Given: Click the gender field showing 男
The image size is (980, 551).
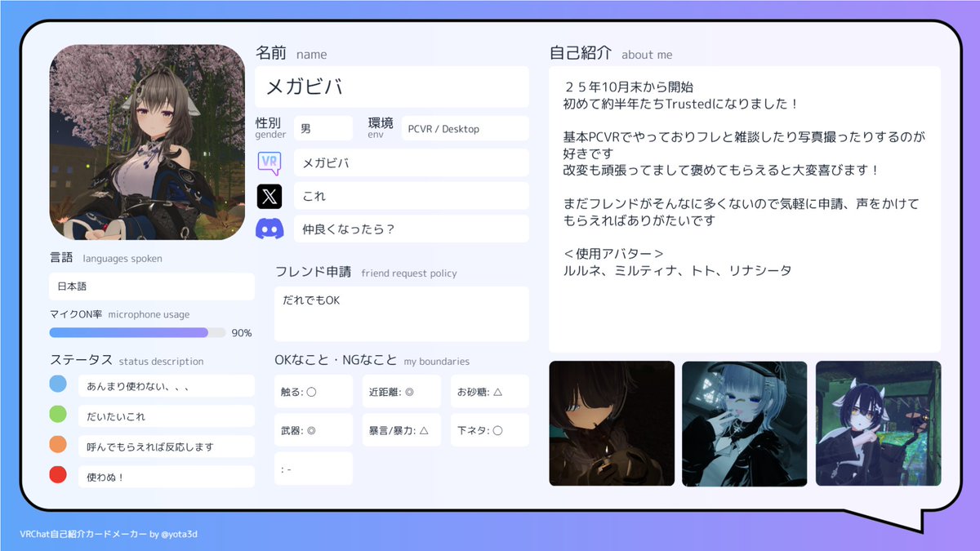Looking at the screenshot, I should pyautogui.click(x=323, y=128).
